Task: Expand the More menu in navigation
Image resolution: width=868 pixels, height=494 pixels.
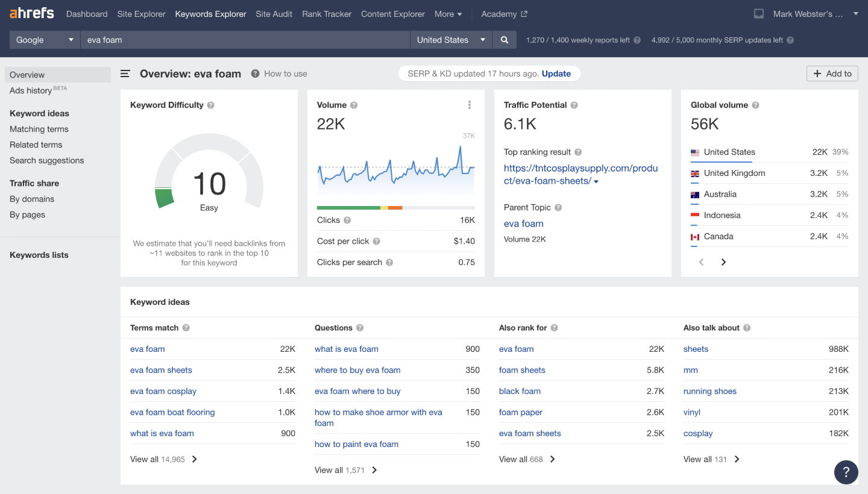Action: [x=448, y=14]
